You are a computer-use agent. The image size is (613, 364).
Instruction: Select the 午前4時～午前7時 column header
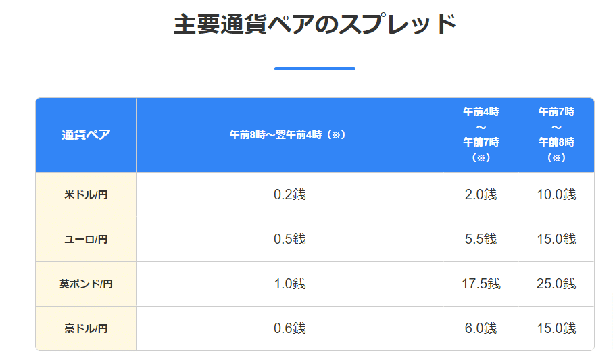click(x=481, y=135)
